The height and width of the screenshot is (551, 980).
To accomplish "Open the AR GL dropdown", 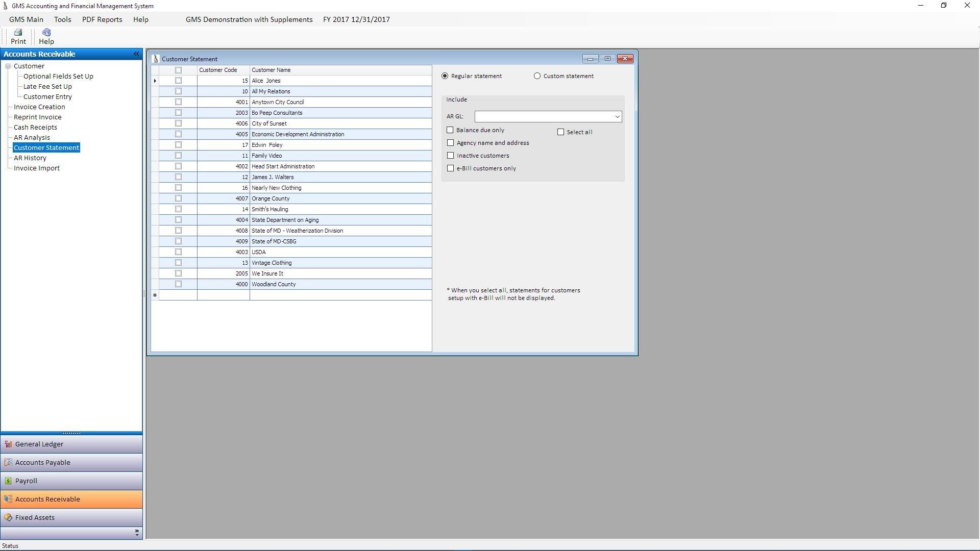I will (x=617, y=117).
